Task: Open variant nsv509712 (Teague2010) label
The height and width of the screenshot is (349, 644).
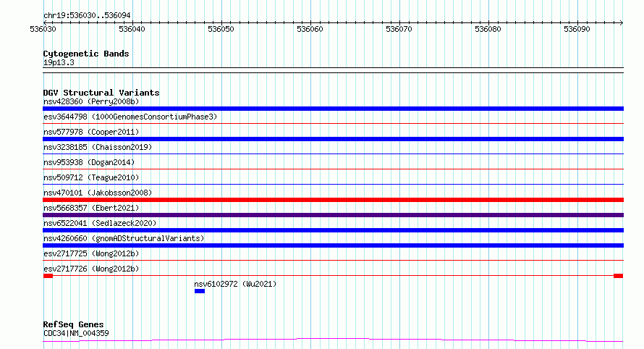Action: pos(91,177)
